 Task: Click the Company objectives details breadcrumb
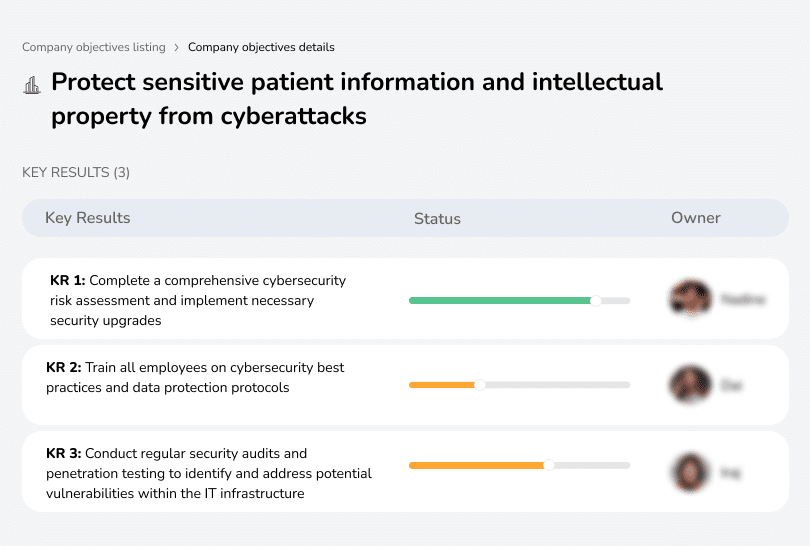pyautogui.click(x=261, y=47)
